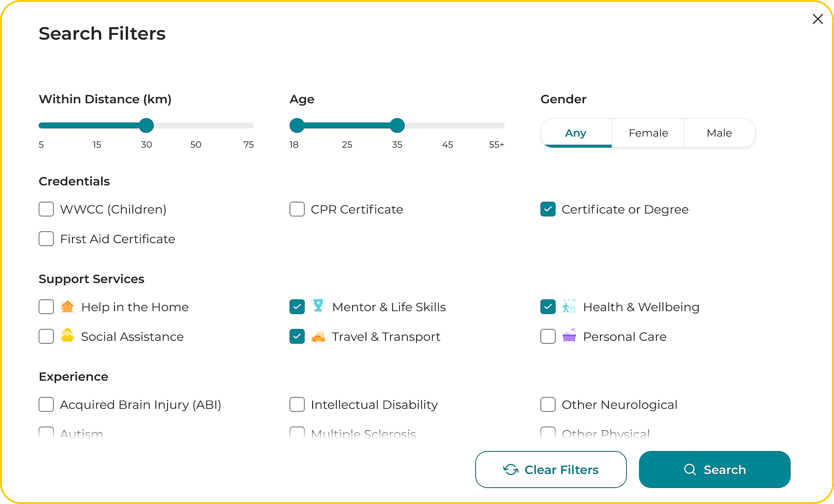Click the refresh arrows icon in Clear Filters
Viewport: 834px width, 504px height.
[x=510, y=469]
